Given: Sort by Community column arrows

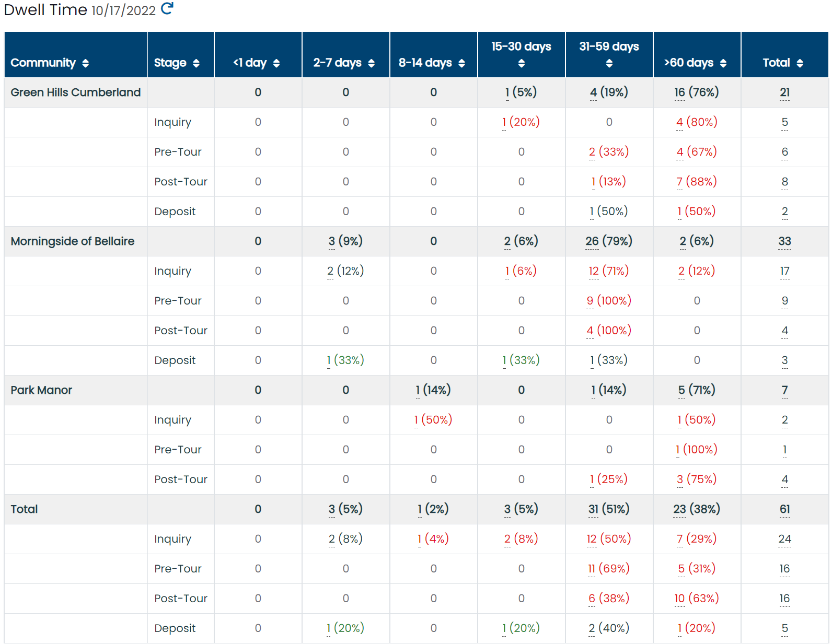Looking at the screenshot, I should (85, 63).
